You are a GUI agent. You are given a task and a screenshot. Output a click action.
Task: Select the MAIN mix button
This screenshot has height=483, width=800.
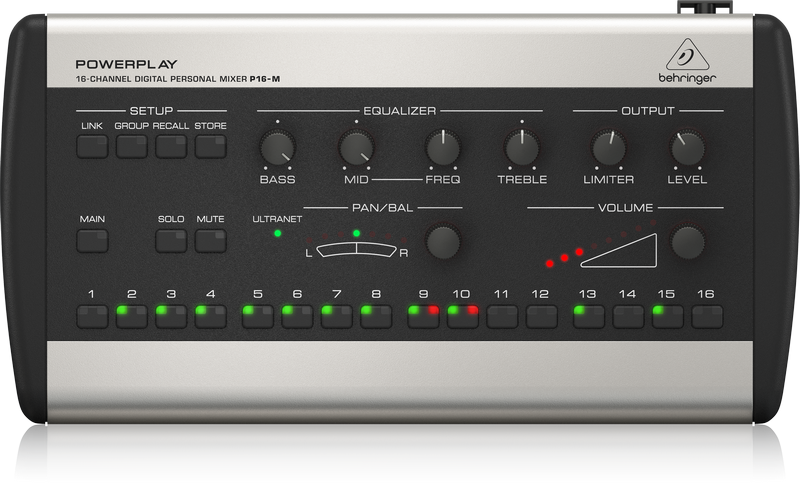click(92, 240)
